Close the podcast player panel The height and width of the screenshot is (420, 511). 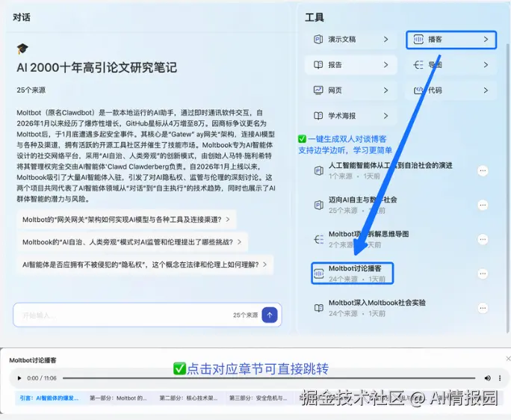(508, 359)
